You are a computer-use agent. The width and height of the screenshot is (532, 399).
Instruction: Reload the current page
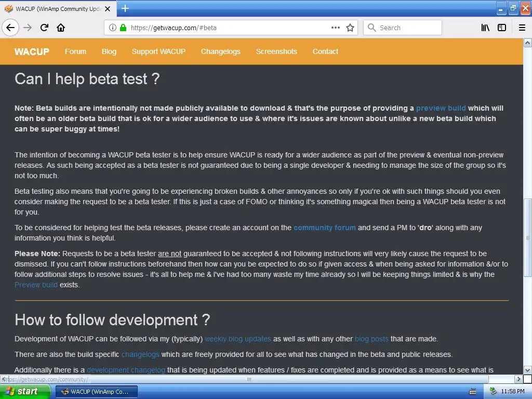(45, 28)
